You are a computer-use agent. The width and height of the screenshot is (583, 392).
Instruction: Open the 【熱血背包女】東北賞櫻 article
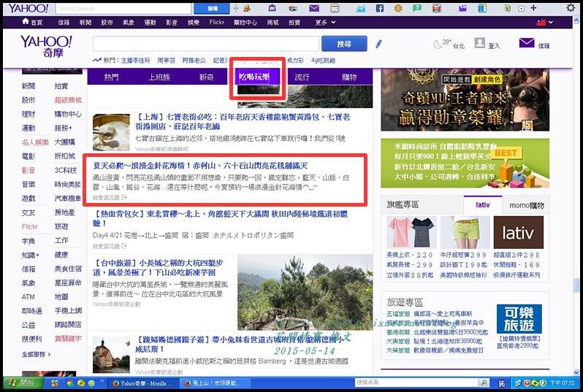[220, 218]
